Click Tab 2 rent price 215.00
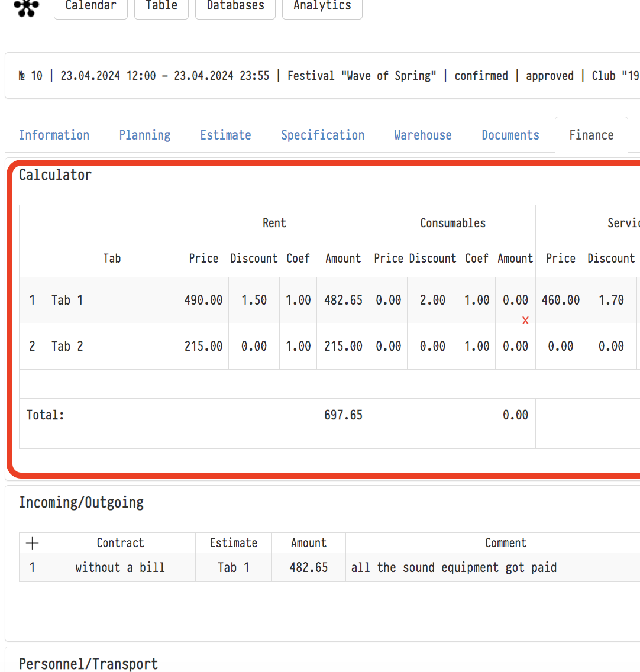Screen dimensions: 640x672 pyautogui.click(x=203, y=346)
